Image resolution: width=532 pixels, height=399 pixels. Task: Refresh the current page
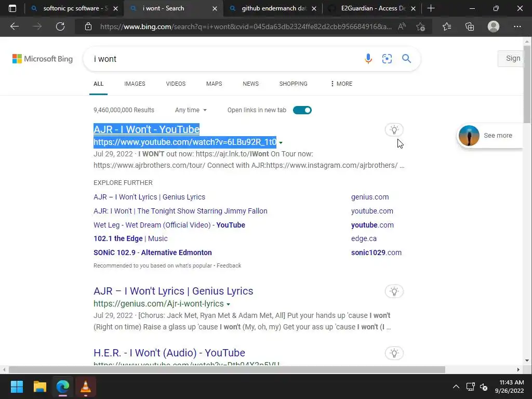(x=60, y=26)
